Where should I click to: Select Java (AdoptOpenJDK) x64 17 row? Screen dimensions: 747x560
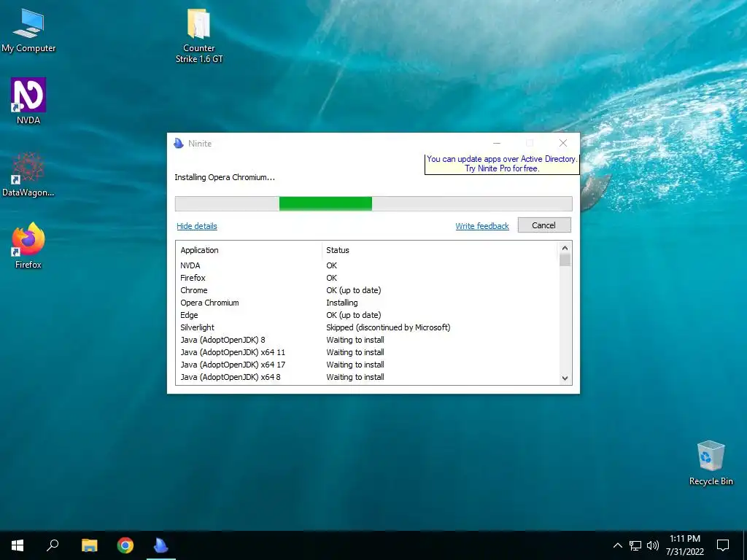pos(367,365)
